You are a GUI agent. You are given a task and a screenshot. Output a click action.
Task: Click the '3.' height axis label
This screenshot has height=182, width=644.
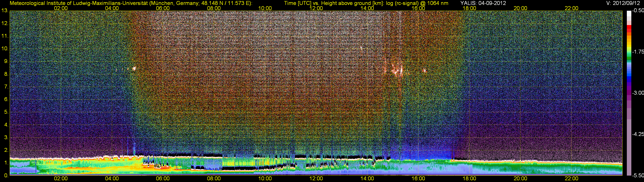point(6,137)
